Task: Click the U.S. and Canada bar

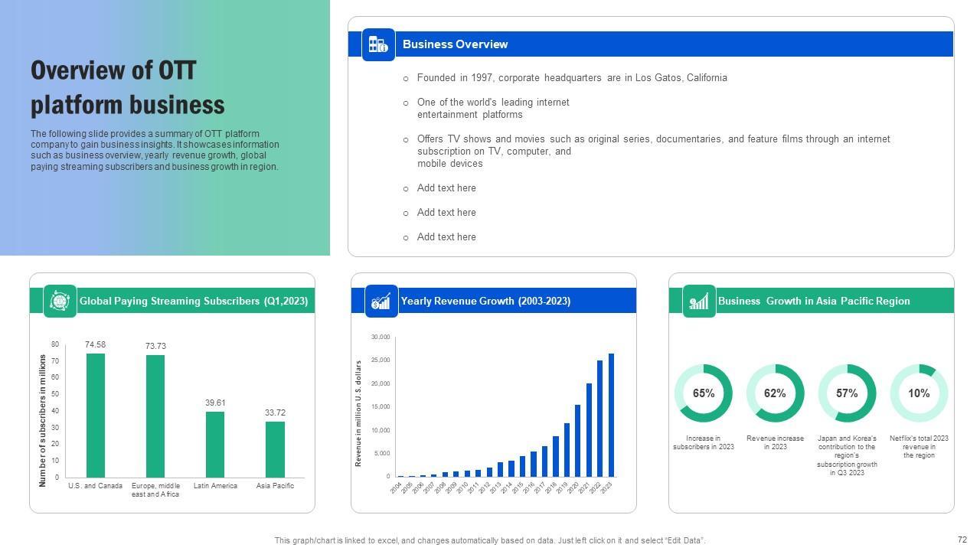Action: pos(96,416)
